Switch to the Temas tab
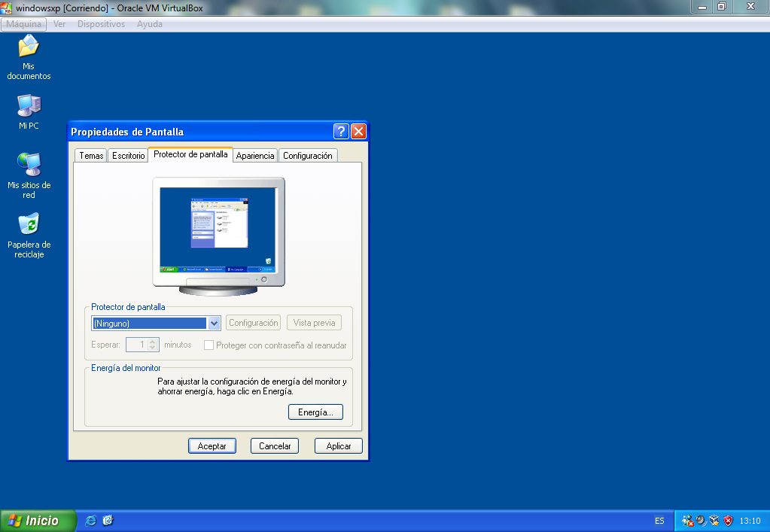770x532 pixels. tap(91, 156)
